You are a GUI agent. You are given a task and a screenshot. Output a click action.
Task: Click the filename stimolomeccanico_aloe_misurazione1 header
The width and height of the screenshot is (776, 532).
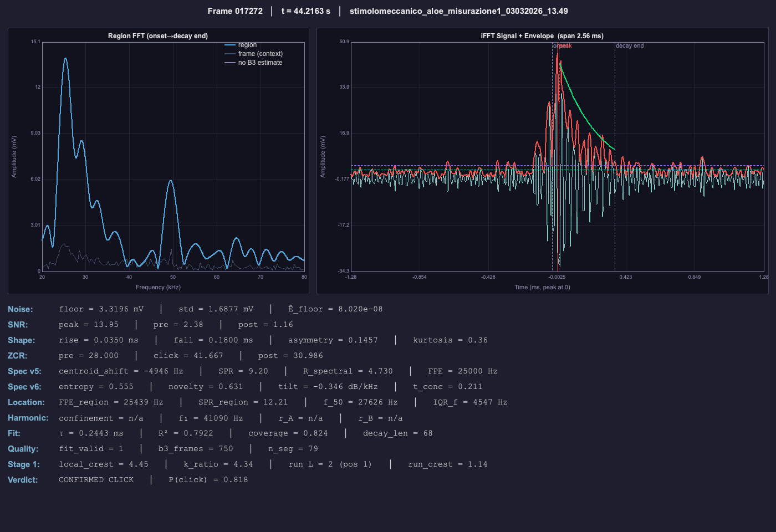(458, 11)
